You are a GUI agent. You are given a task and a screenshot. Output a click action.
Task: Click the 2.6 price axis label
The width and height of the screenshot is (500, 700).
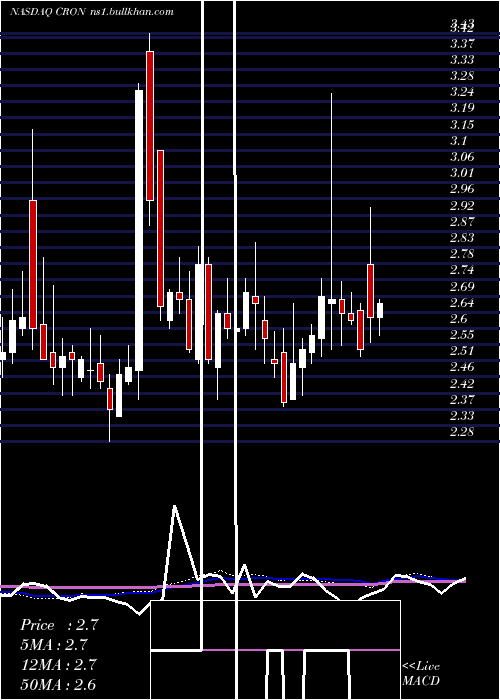pyautogui.click(x=458, y=319)
